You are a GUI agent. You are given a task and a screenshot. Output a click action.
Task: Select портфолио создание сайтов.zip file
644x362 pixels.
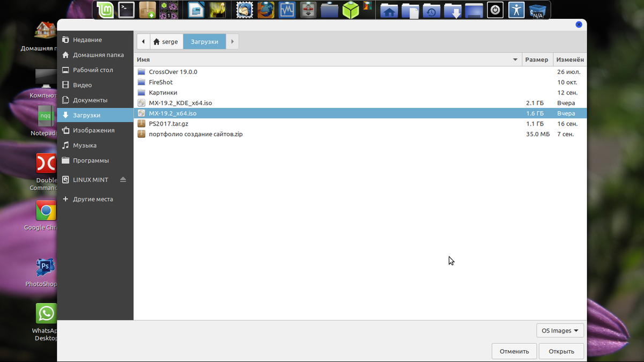[x=360, y=134]
